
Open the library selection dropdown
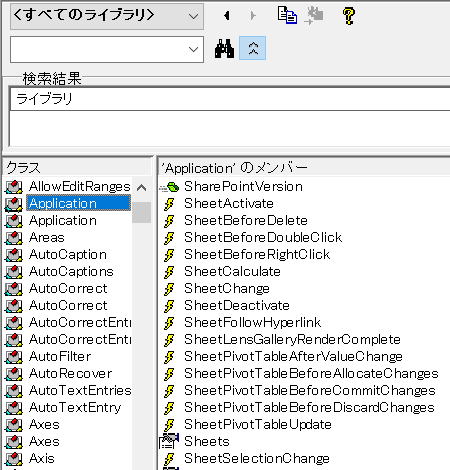point(107,16)
